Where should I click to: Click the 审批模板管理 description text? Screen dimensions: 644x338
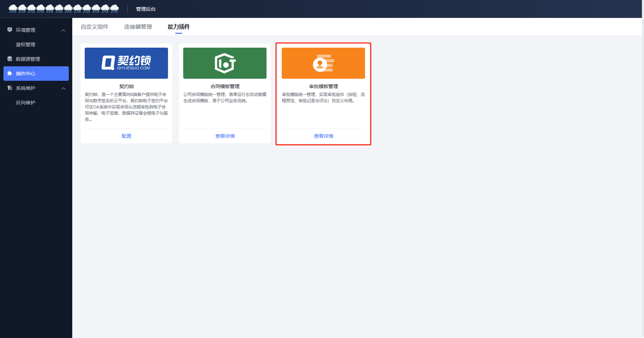pyautogui.click(x=323, y=97)
